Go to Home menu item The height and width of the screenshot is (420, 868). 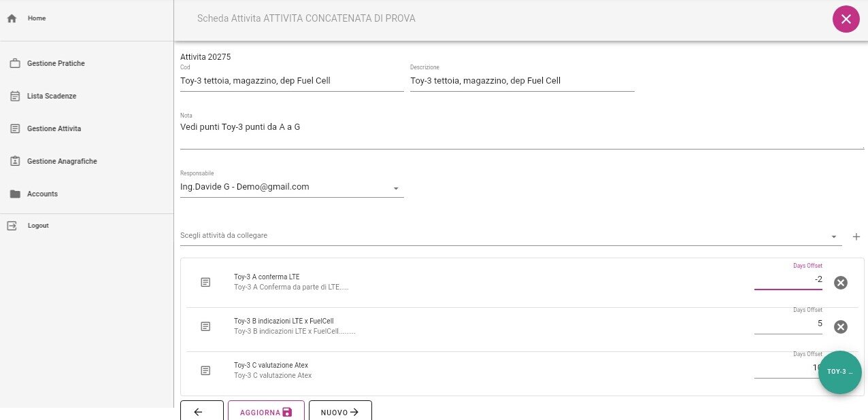pyautogui.click(x=86, y=18)
